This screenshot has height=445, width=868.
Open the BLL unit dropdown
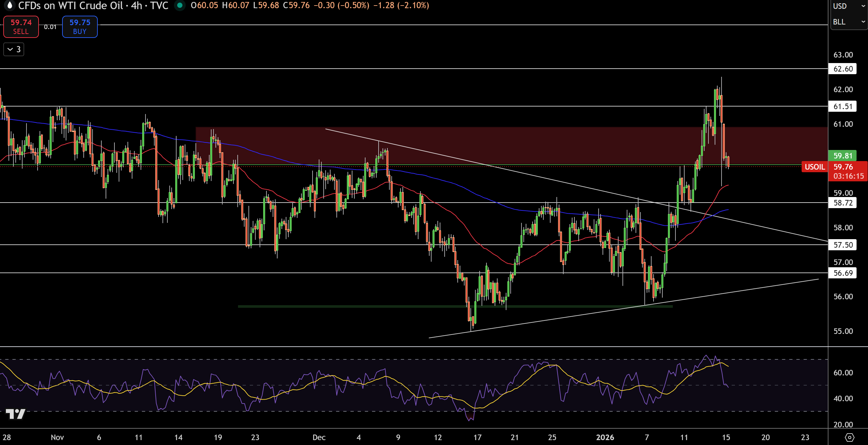[848, 22]
